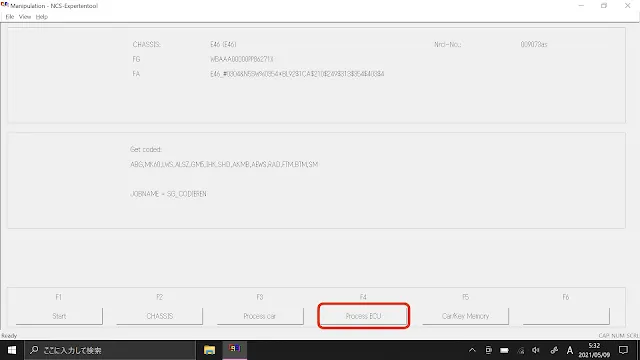Click the IME A input mode indicator

(570, 350)
